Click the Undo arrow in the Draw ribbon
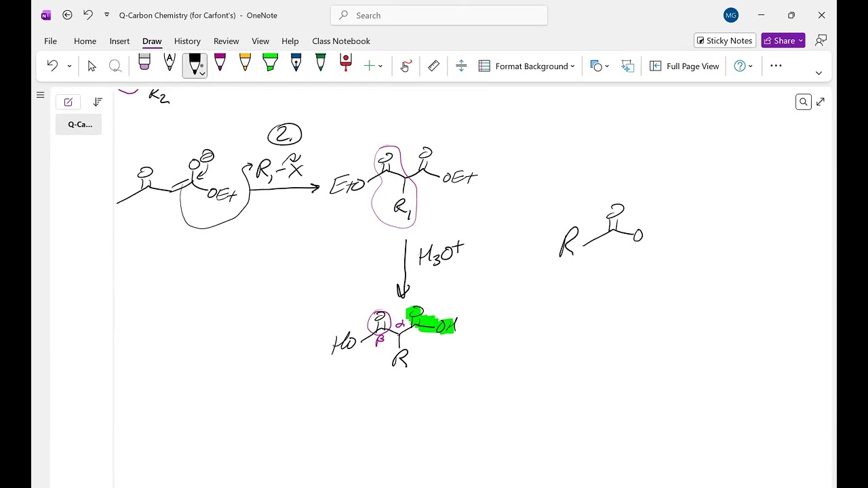This screenshot has width=868, height=488. coord(52,66)
